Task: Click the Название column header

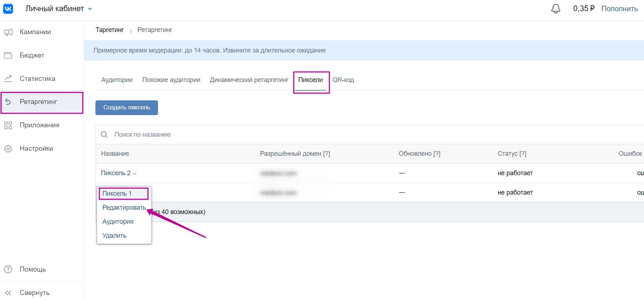Action: tap(115, 154)
